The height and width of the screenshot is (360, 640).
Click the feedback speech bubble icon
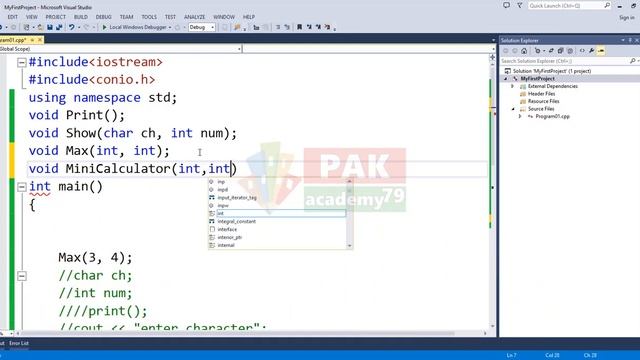[506, 6]
